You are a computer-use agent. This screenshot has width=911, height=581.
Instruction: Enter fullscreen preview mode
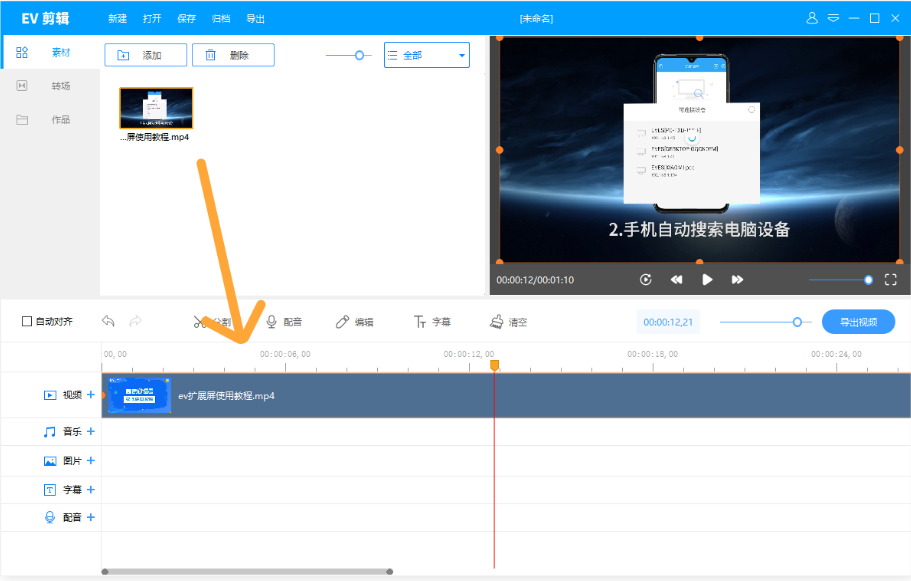(x=890, y=280)
